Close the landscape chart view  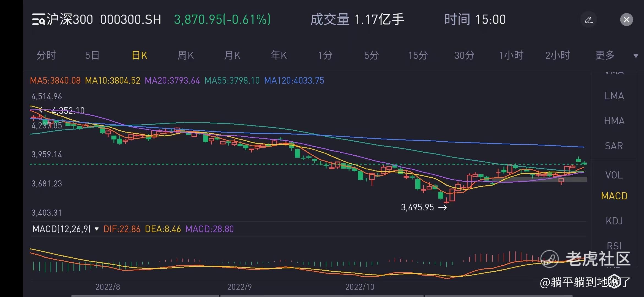[626, 20]
